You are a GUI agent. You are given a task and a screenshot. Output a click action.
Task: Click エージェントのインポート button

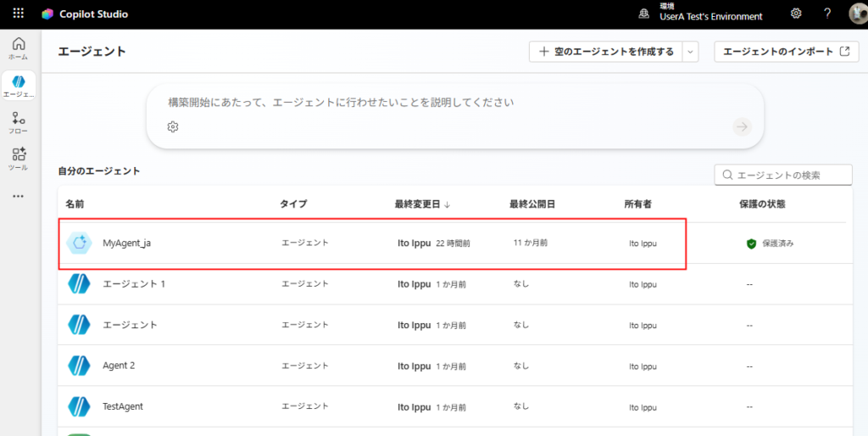click(x=786, y=52)
